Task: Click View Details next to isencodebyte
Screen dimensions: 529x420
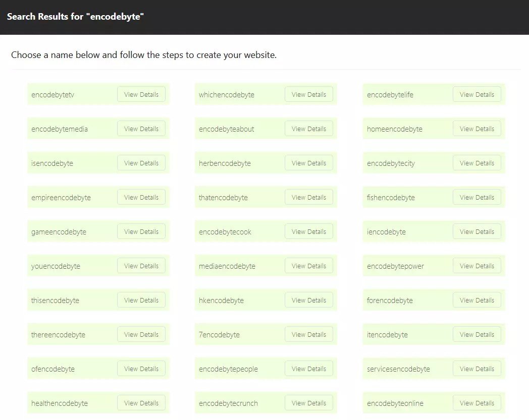Action: 141,163
